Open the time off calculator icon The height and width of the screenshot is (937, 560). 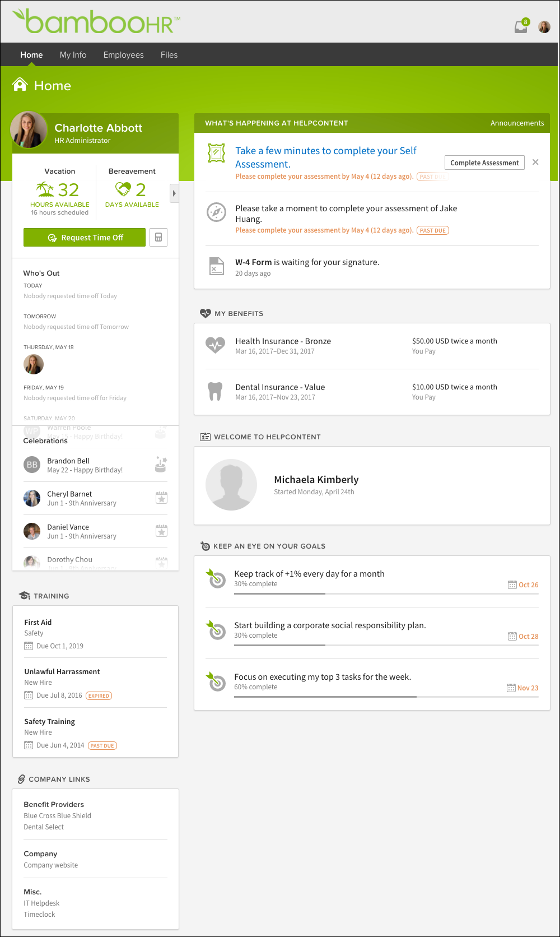coord(158,237)
